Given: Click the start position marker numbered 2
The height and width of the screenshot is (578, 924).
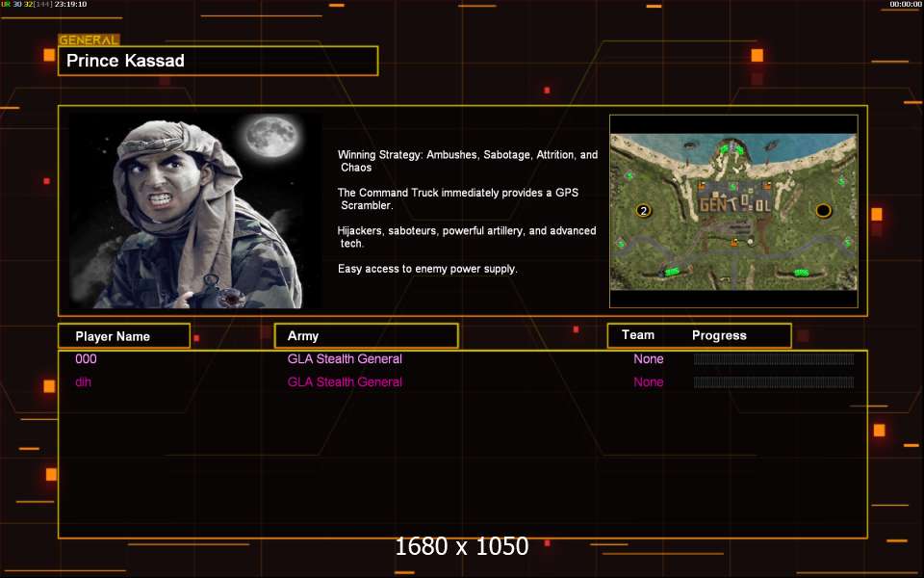Looking at the screenshot, I should 644,210.
